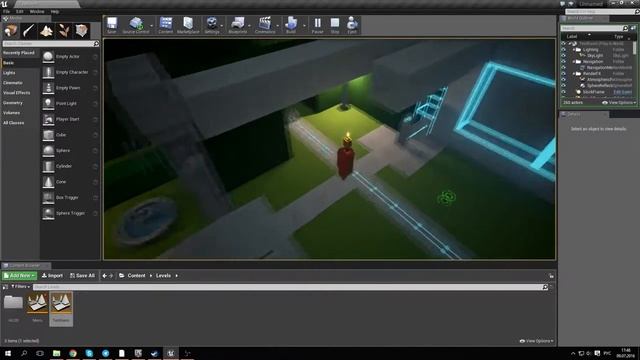Open World Outliner View Options dropdown
The height and width of the screenshot is (360, 640).
pos(619,102)
